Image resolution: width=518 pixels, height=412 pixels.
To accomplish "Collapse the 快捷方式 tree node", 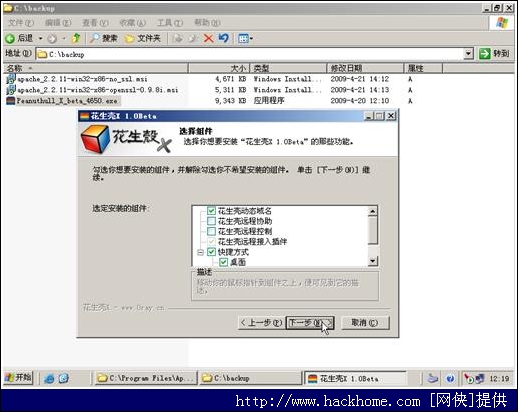I will [x=200, y=252].
